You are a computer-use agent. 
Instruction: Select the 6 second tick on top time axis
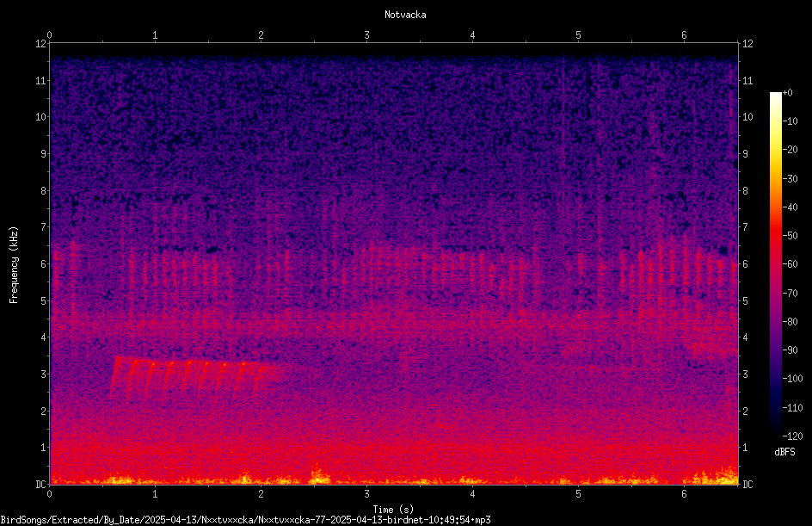(x=684, y=35)
